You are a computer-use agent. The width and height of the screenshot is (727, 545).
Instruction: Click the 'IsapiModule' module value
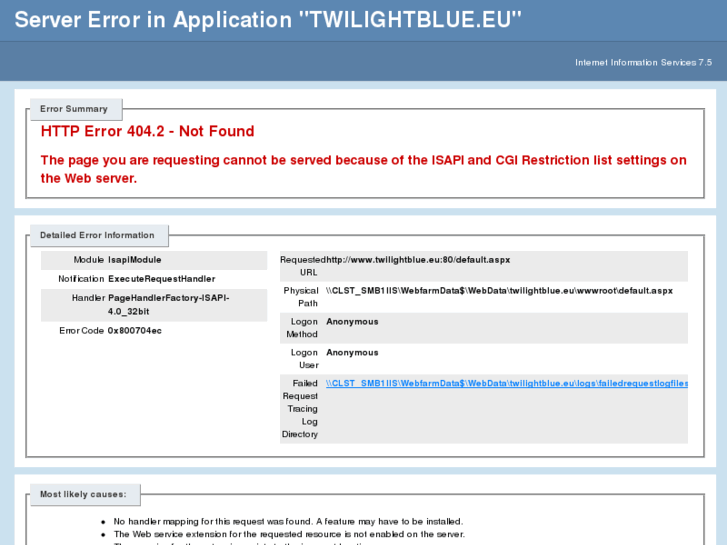pyautogui.click(x=134, y=260)
